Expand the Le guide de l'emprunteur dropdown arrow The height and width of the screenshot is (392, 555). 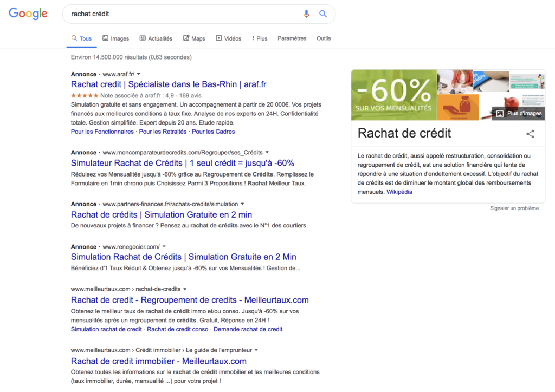point(256,350)
